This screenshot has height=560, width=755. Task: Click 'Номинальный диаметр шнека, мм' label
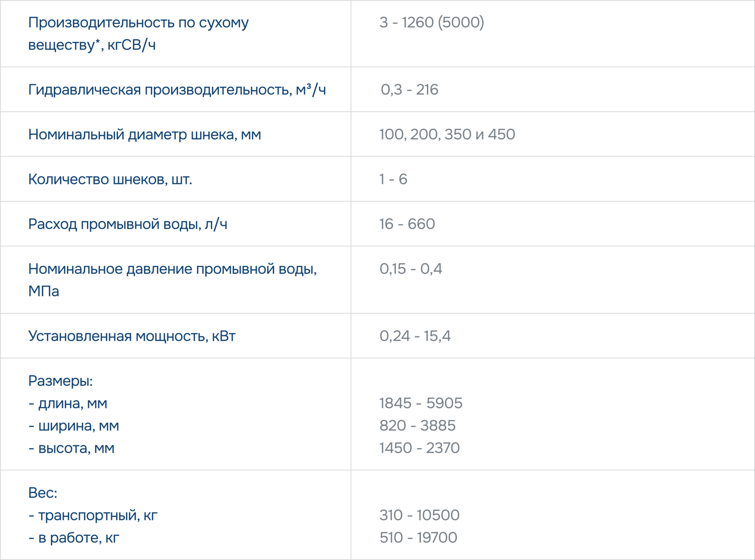[x=144, y=134]
